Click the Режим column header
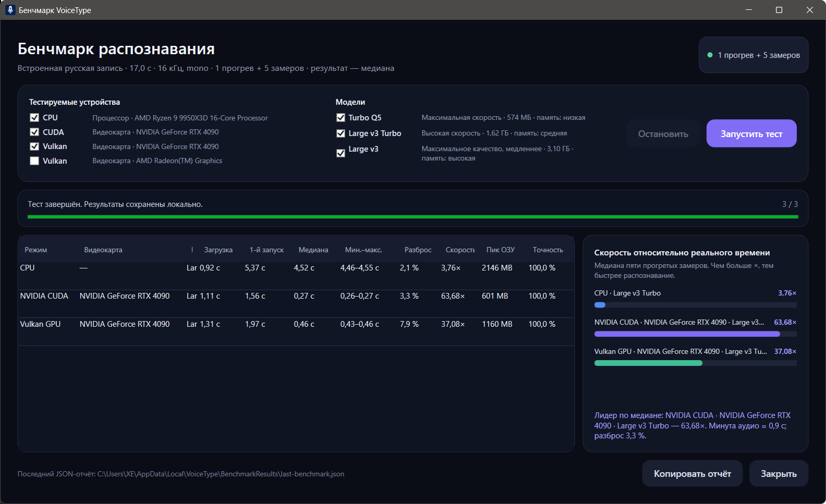Image resolution: width=826 pixels, height=504 pixels. [36, 250]
